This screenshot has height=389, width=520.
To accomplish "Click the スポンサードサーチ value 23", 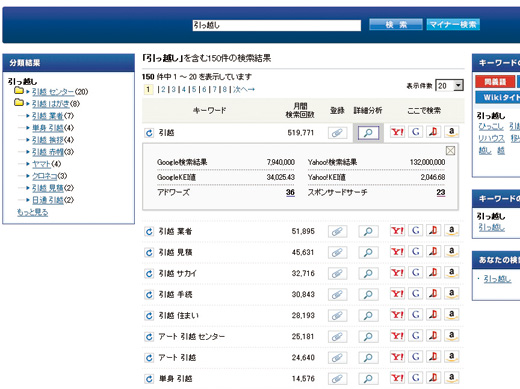I will tap(441, 192).
